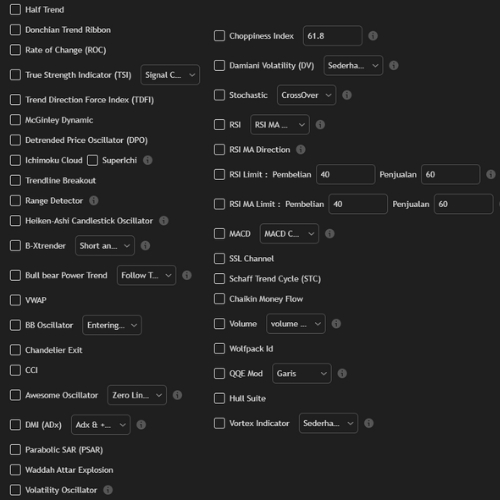Click Choppiness Index value field 61.8

coord(333,36)
